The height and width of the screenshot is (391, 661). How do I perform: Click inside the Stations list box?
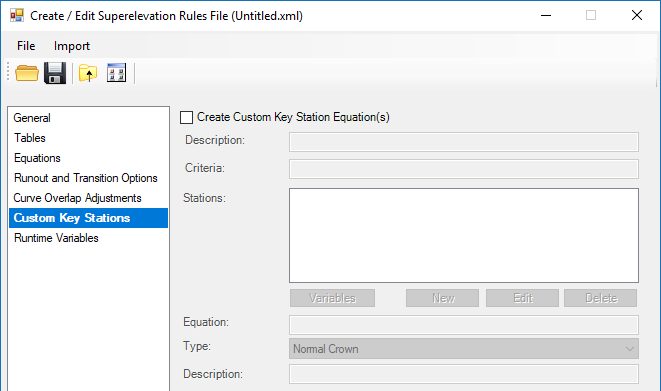coord(464,236)
